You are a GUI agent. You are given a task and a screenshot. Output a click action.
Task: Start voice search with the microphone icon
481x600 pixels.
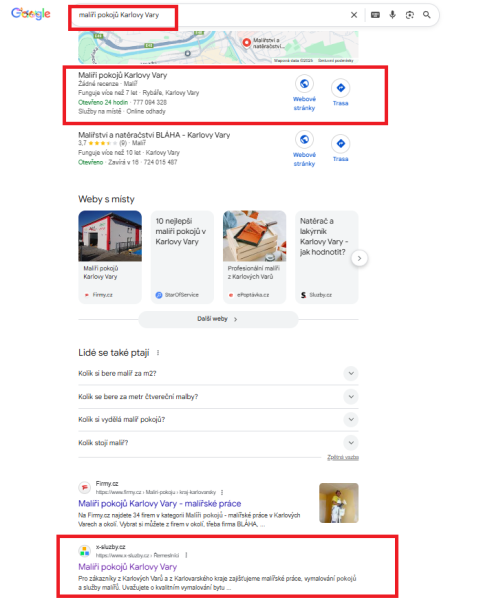[393, 15]
